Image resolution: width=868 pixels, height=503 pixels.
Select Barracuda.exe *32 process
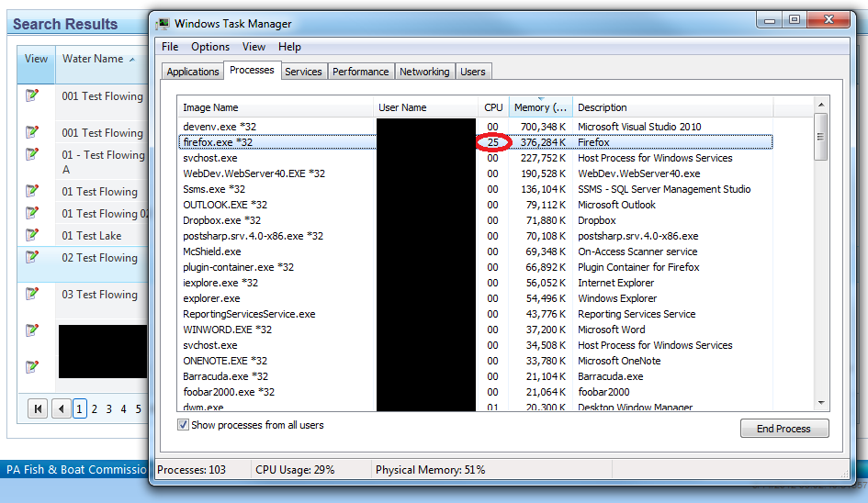(x=476, y=376)
